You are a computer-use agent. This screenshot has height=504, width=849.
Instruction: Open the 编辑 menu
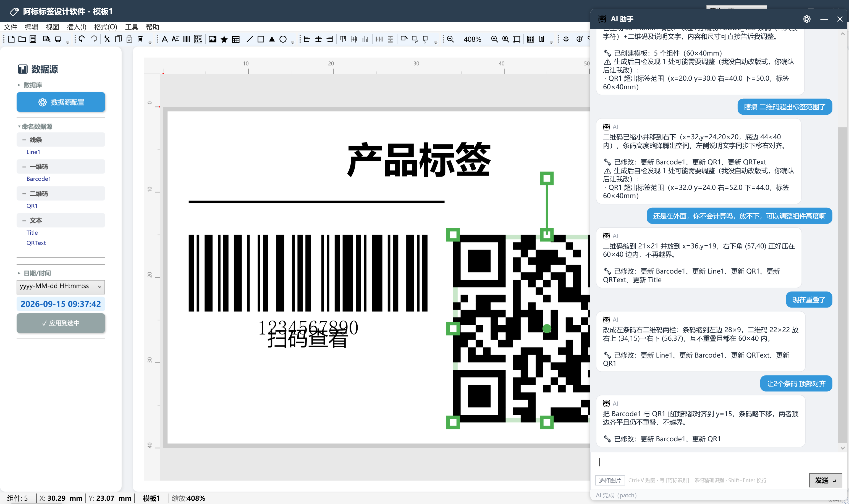coord(32,27)
